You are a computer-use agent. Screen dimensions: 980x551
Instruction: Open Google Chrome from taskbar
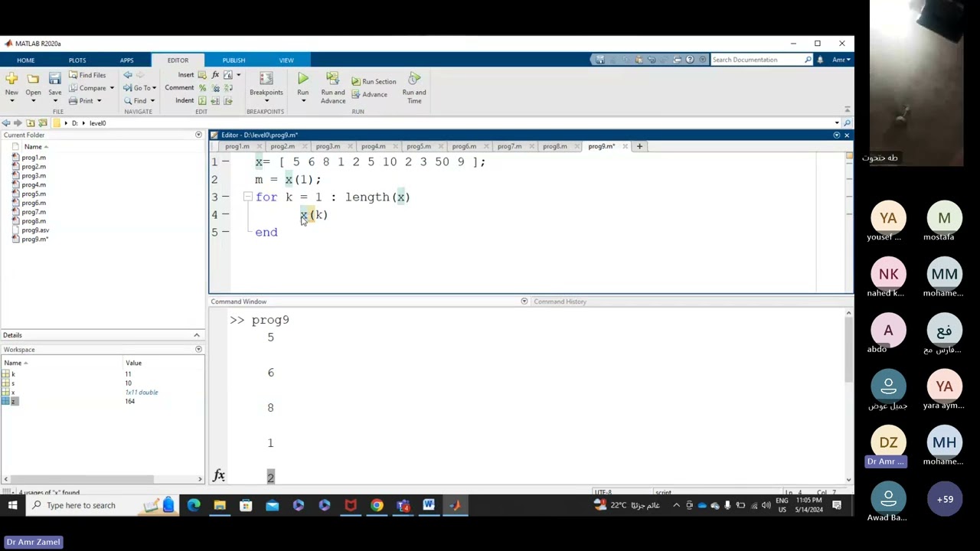click(377, 505)
